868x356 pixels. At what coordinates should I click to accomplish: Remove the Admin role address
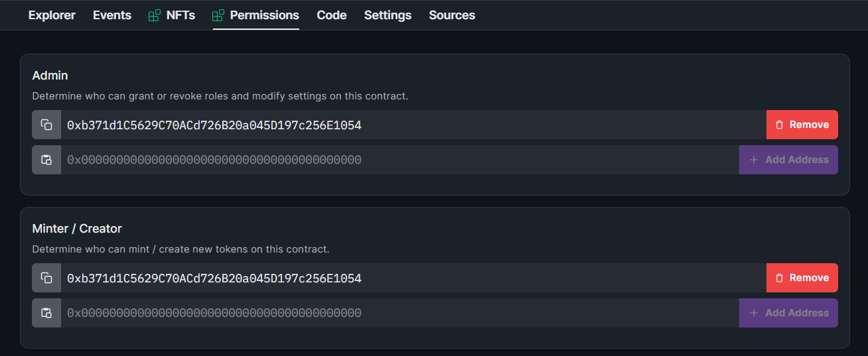point(802,125)
